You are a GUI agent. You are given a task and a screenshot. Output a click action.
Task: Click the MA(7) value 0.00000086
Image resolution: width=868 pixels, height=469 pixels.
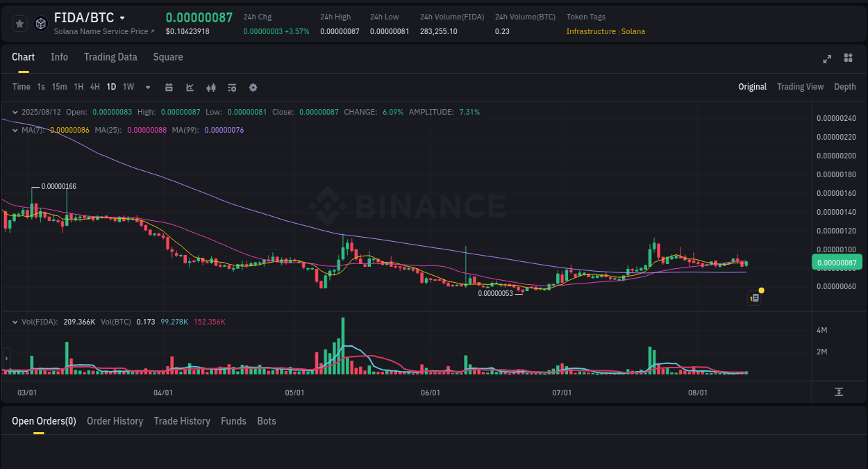[69, 130]
